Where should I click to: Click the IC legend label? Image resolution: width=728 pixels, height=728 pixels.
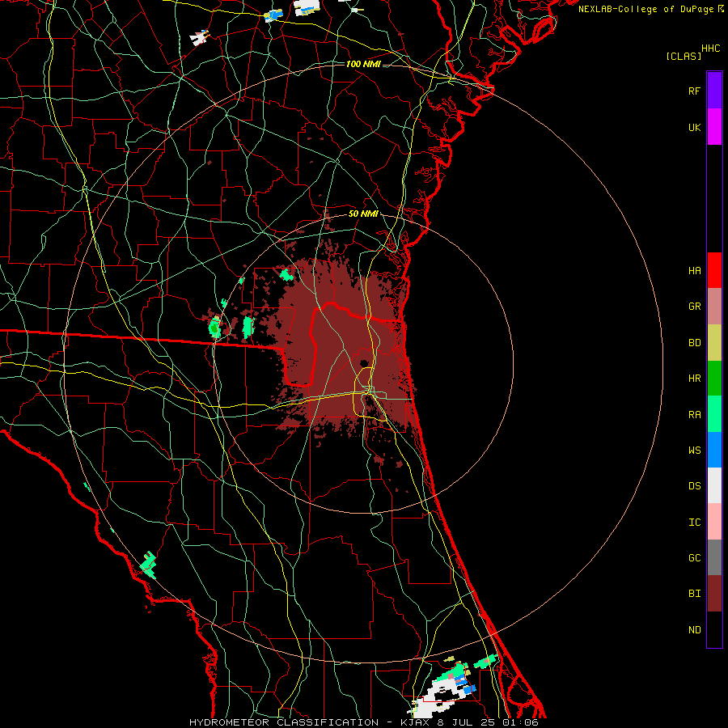pos(694,523)
